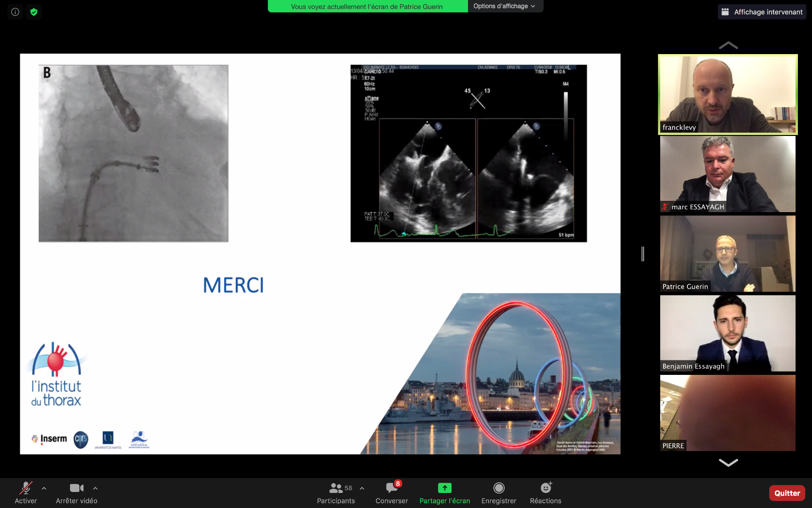Open the Réactions menu
Screen dimensions: 812x508
click(x=546, y=492)
